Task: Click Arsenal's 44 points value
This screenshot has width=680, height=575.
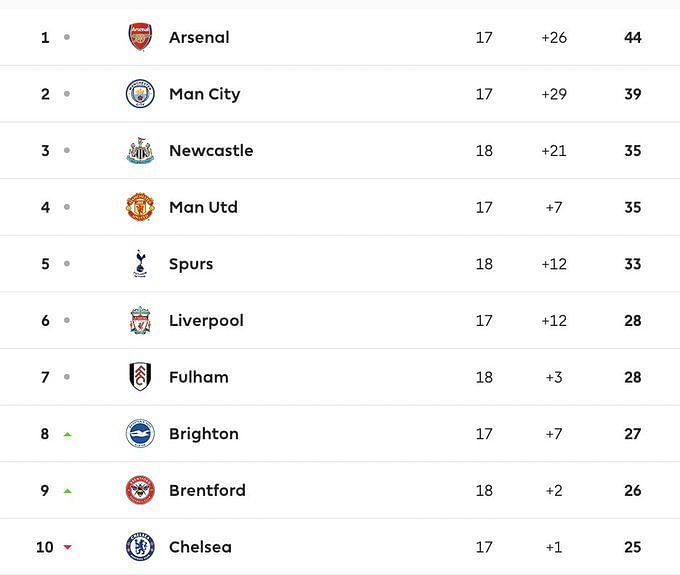Action: point(633,37)
